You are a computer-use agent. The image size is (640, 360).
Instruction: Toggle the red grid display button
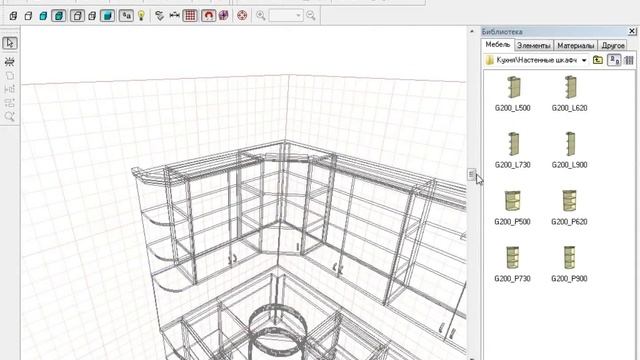point(190,16)
